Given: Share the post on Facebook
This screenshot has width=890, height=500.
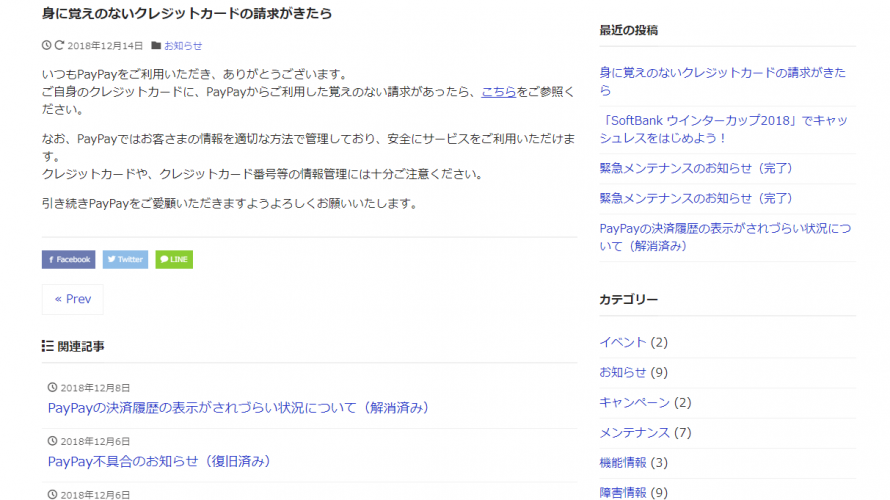Looking at the screenshot, I should pos(69,259).
